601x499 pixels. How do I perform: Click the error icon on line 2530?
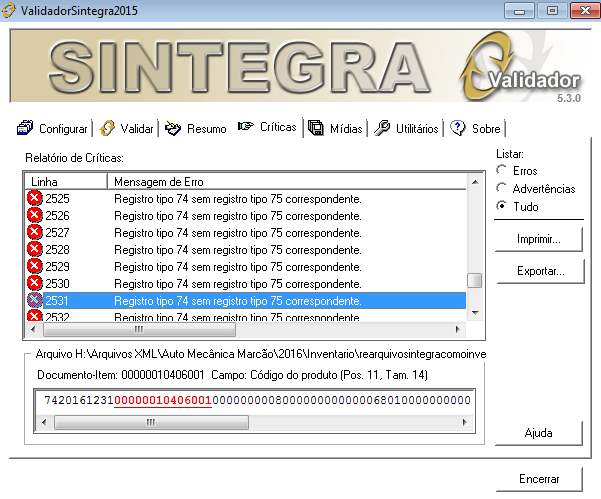(34, 284)
